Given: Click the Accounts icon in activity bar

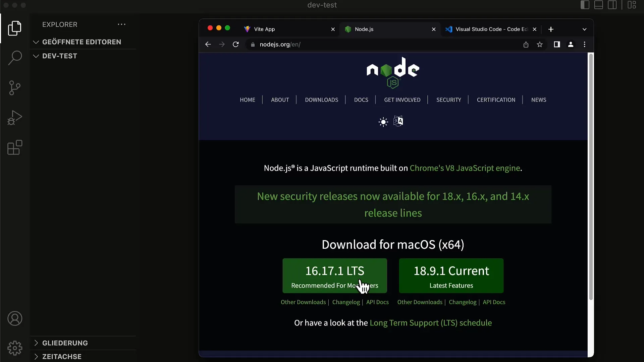Looking at the screenshot, I should pyautogui.click(x=15, y=318).
